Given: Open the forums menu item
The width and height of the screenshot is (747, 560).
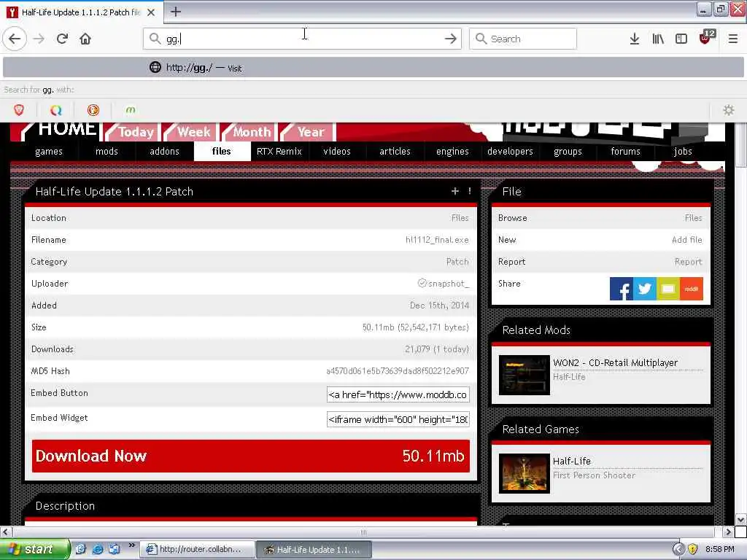Looking at the screenshot, I should (x=625, y=152).
